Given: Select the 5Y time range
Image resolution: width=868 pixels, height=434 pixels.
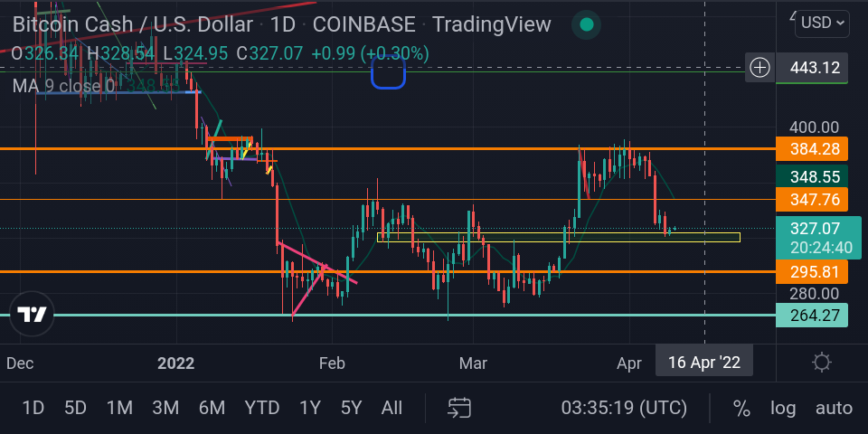Looking at the screenshot, I should (351, 409).
